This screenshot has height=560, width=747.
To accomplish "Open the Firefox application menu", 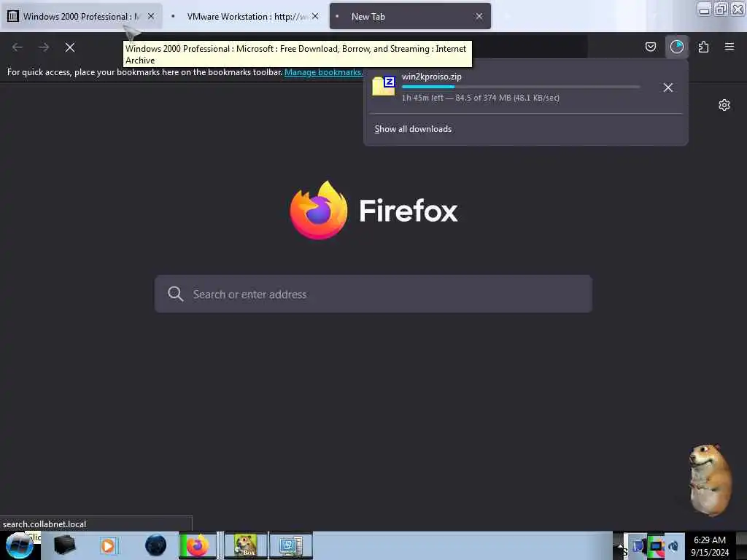I will pos(729,47).
